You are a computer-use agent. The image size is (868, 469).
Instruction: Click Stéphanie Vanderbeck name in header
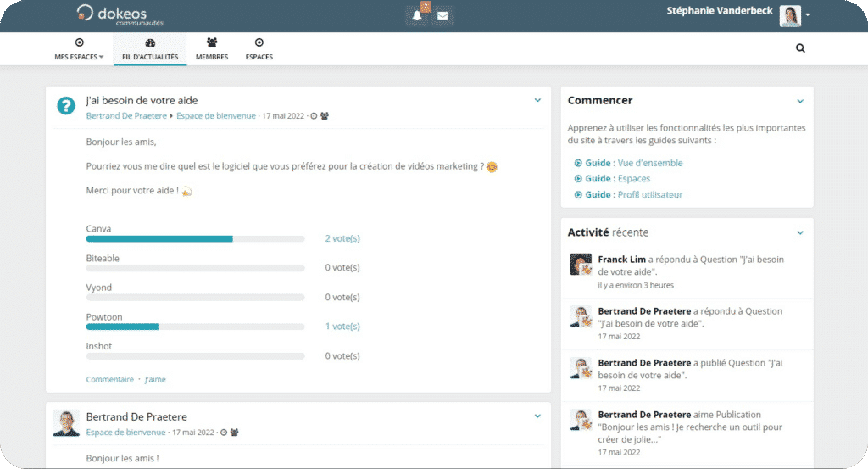click(x=720, y=10)
